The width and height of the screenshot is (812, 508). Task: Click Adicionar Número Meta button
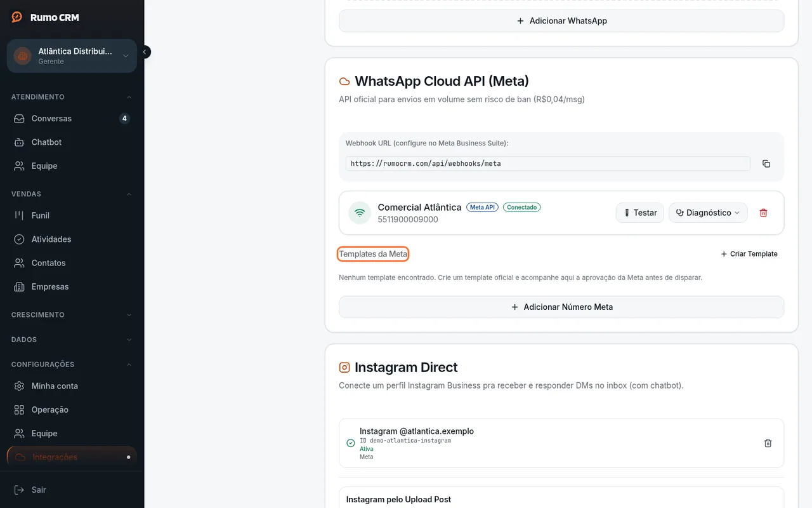tap(561, 307)
